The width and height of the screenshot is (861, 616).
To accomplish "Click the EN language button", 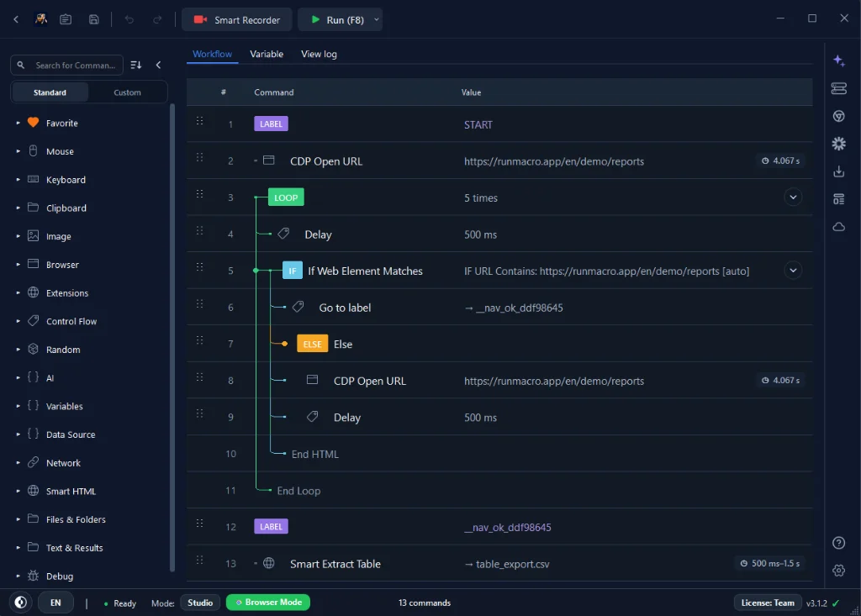I will 55,603.
